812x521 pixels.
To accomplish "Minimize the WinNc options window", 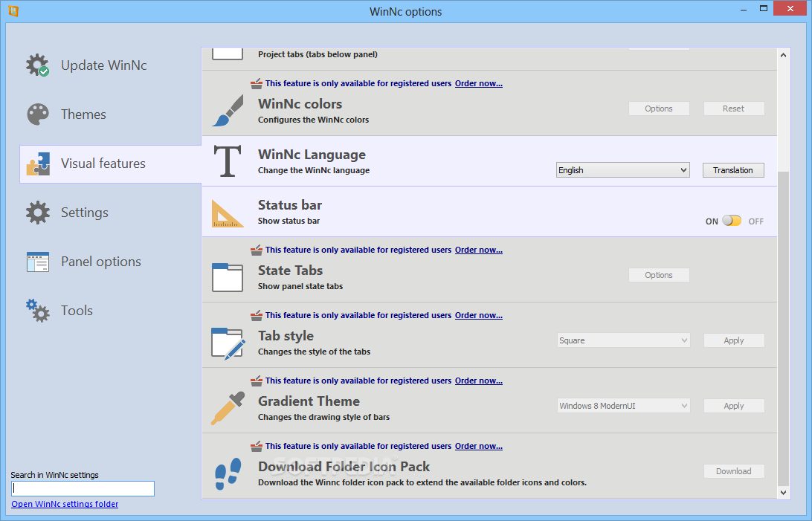I will [743, 10].
